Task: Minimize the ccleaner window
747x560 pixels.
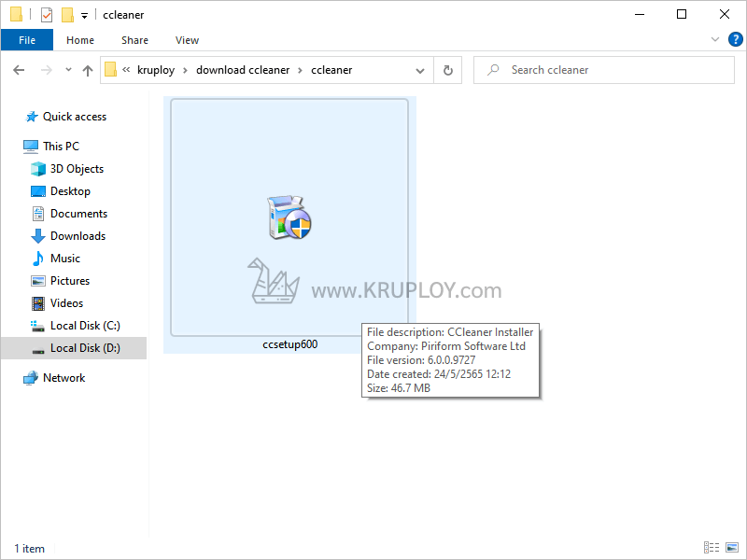Action: point(640,14)
